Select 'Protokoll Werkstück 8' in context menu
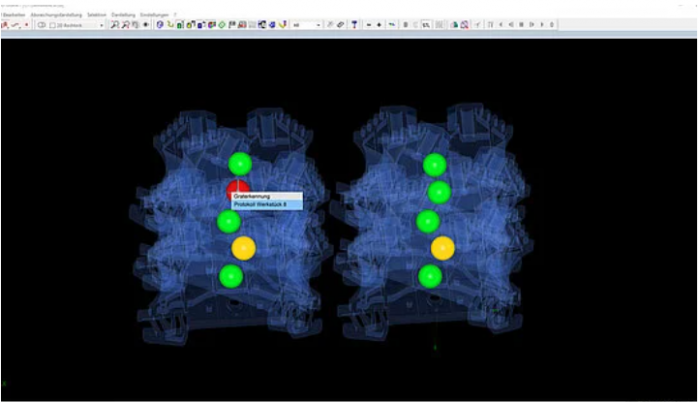The image size is (700, 402). [x=260, y=205]
